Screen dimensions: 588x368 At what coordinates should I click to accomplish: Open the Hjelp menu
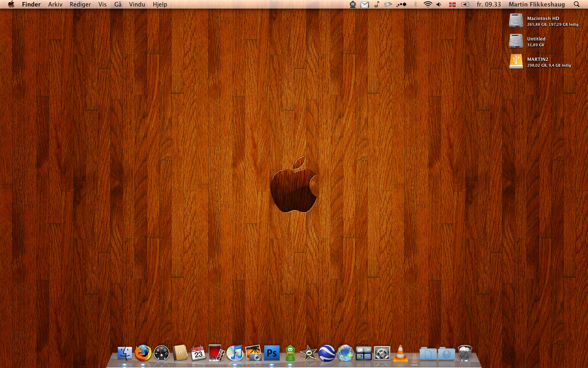160,4
